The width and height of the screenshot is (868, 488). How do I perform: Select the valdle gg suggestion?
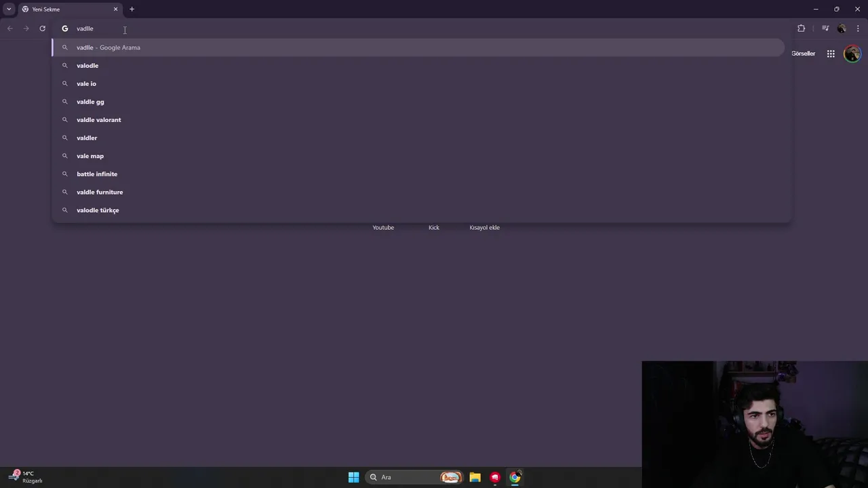(418, 102)
